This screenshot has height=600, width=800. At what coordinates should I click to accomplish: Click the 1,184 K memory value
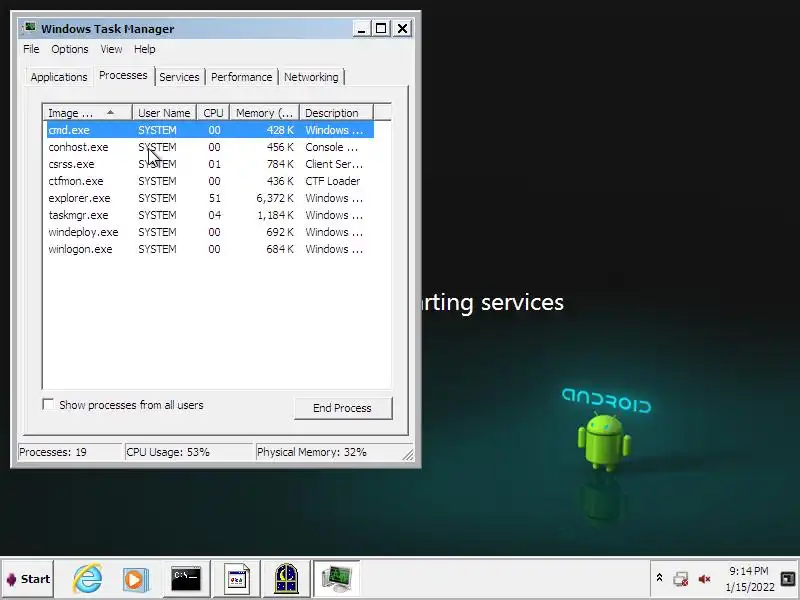(x=276, y=215)
